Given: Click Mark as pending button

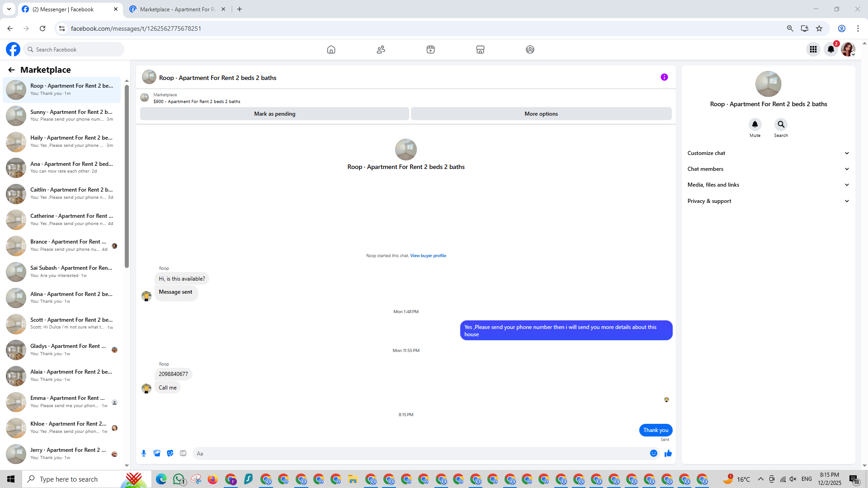Looking at the screenshot, I should coord(274,114).
